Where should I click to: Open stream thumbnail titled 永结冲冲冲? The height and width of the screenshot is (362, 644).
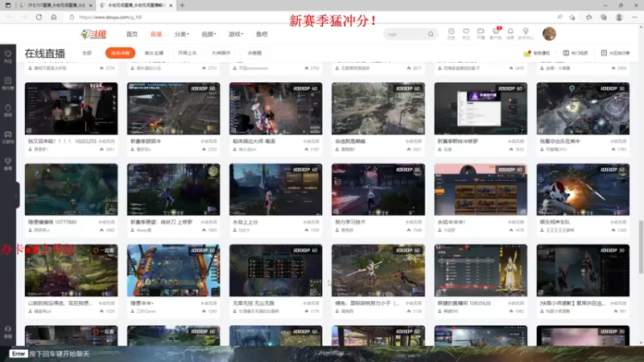tap(481, 190)
